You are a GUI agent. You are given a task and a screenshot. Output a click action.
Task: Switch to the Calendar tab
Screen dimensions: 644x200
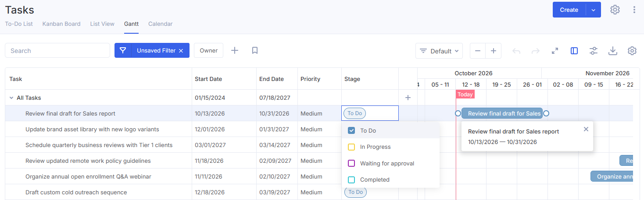pos(160,24)
